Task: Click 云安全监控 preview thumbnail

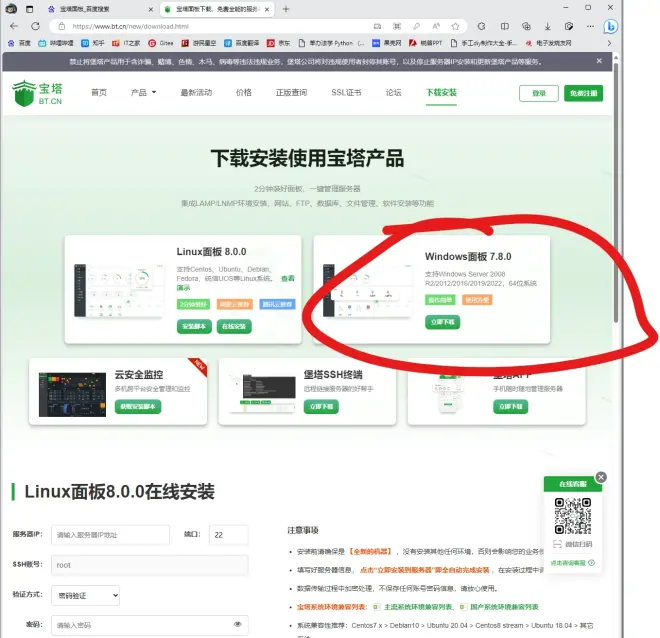Action: coord(72,394)
